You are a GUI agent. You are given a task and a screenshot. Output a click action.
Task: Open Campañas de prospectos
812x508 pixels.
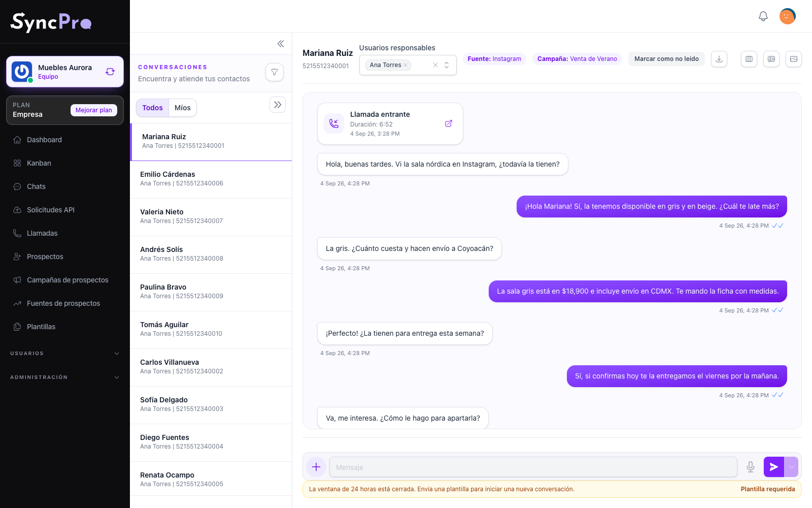click(65, 280)
